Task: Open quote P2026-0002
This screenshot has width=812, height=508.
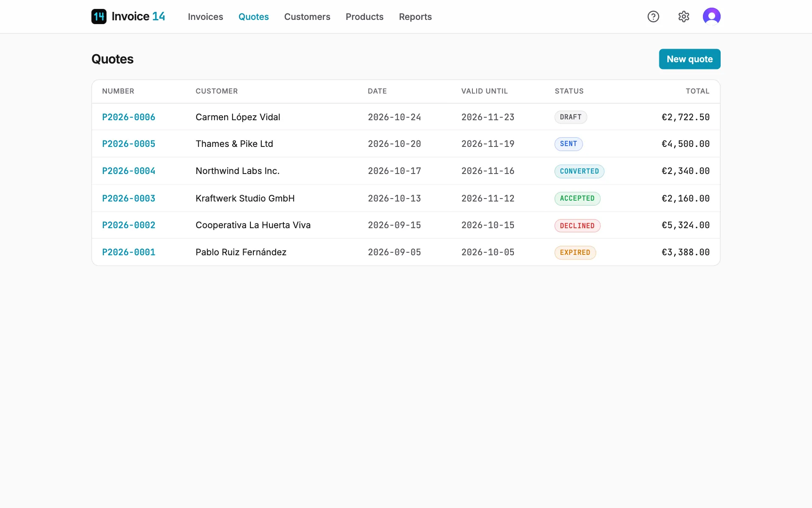Action: point(129,225)
